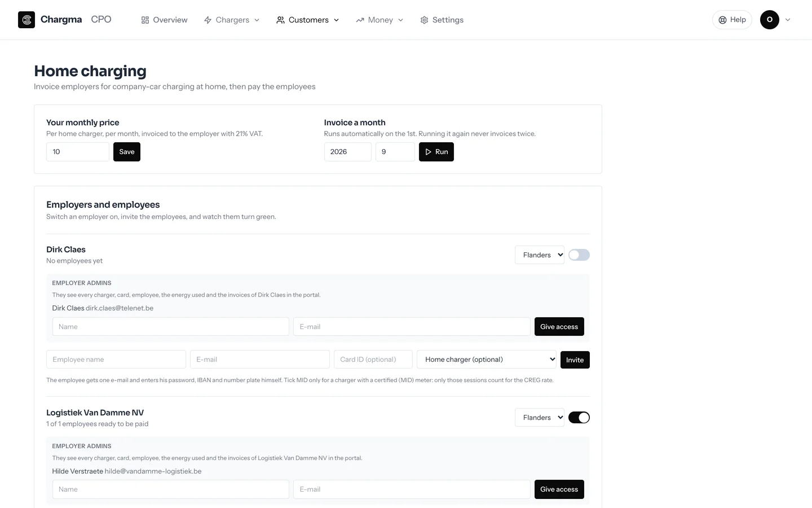Click the Money trend arrow icon
The width and height of the screenshot is (812, 508).
360,20
